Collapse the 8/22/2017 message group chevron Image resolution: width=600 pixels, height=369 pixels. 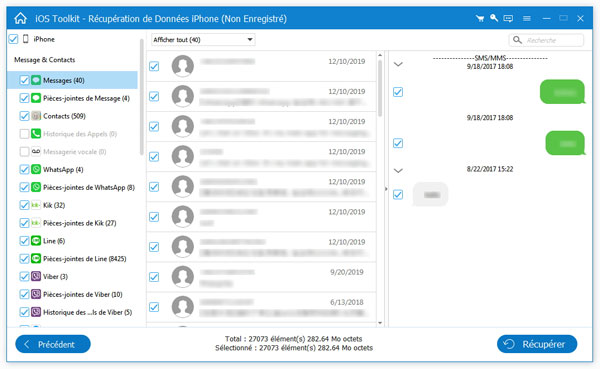click(398, 171)
